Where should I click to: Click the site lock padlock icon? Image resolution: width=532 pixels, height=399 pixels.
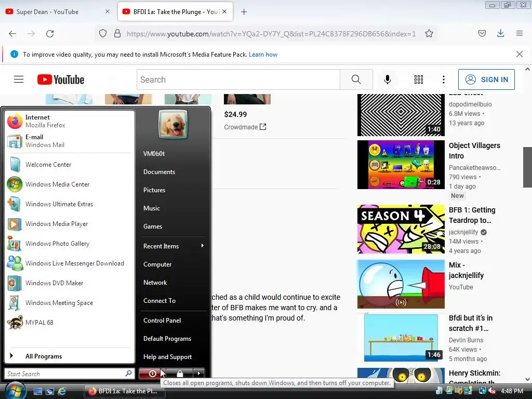click(117, 34)
